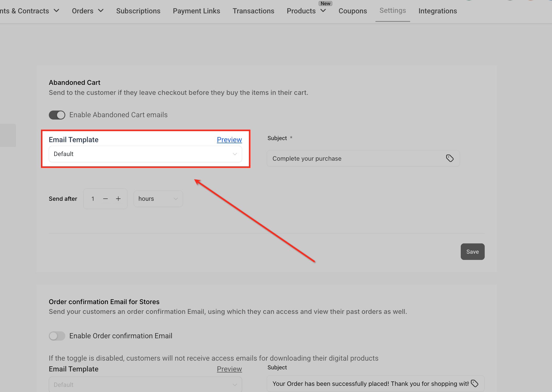Expand the Contracts menu chevron
This screenshot has width=552, height=392.
[57, 11]
